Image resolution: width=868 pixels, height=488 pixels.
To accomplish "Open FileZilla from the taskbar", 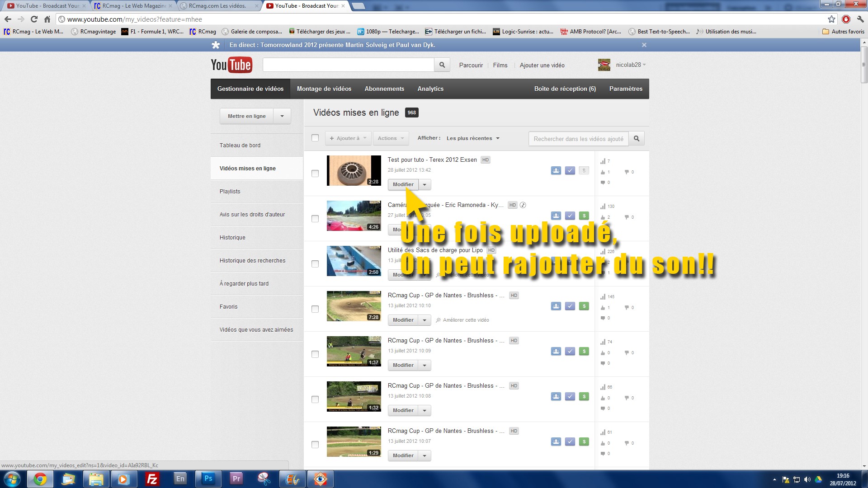I will click(x=152, y=479).
